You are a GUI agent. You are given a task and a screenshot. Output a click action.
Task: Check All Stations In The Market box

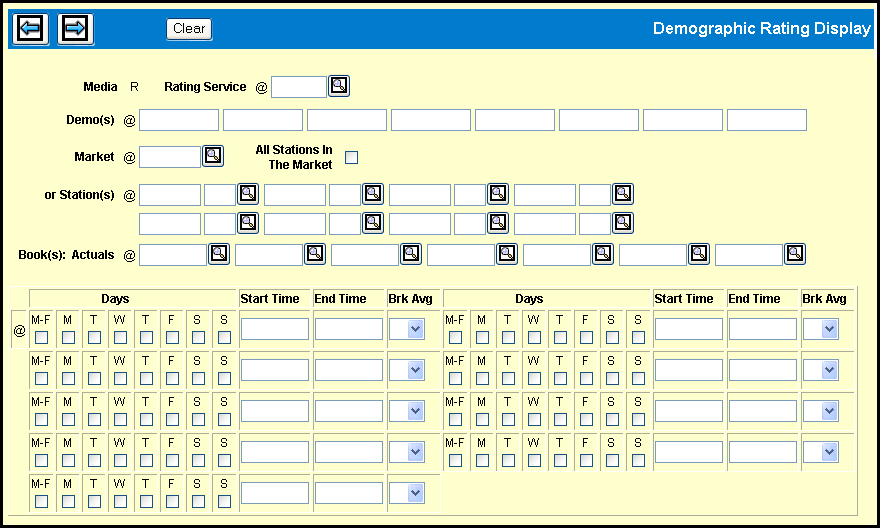coord(351,157)
